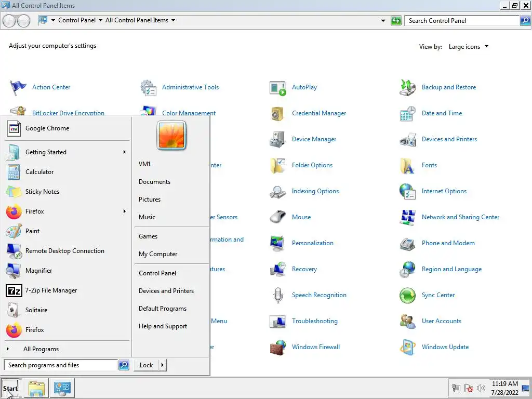Open 7-Zip File Manager
Image resolution: width=532 pixels, height=399 pixels.
[67, 290]
